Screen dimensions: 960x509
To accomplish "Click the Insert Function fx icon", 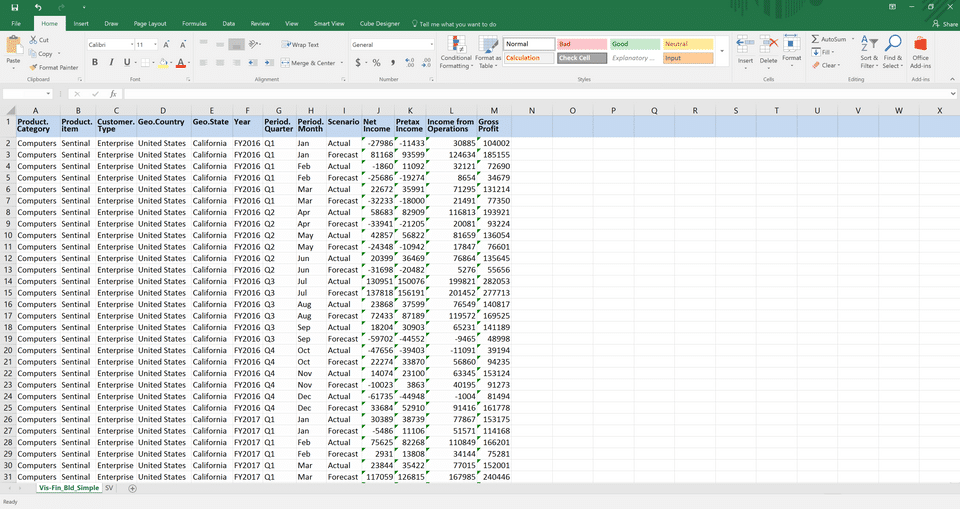I will tap(113, 93).
